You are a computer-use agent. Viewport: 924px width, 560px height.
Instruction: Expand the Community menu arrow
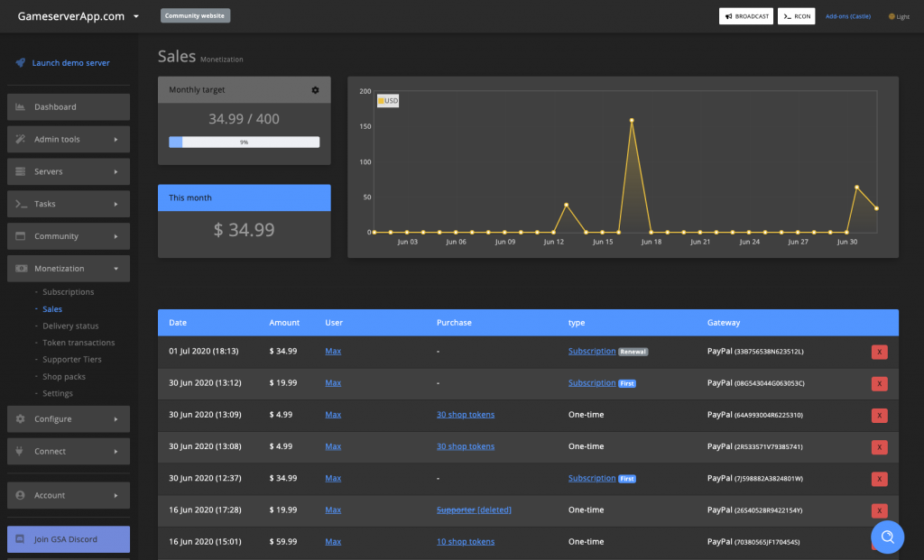tap(116, 237)
